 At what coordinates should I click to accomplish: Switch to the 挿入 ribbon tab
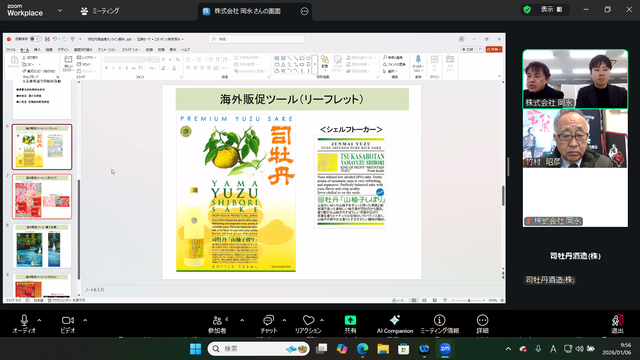pos(37,49)
